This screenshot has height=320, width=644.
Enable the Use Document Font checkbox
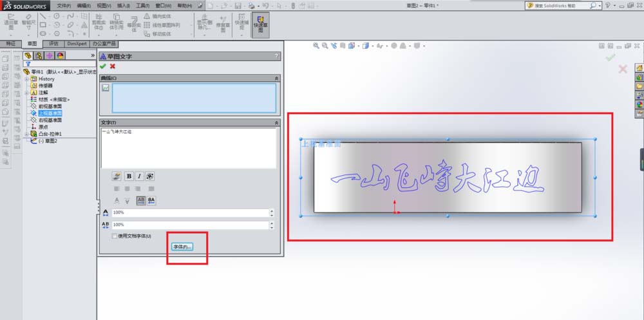click(115, 236)
